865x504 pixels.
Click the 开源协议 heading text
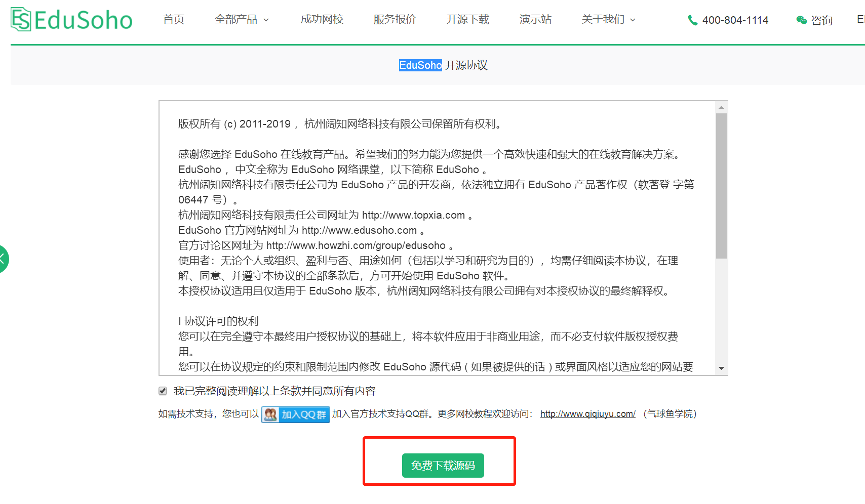tap(466, 65)
